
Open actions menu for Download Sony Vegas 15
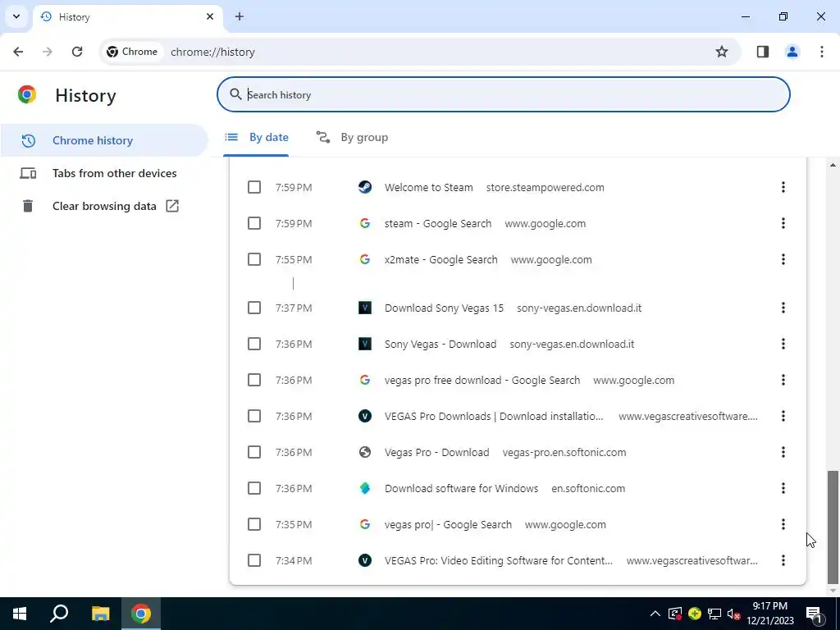coord(783,308)
